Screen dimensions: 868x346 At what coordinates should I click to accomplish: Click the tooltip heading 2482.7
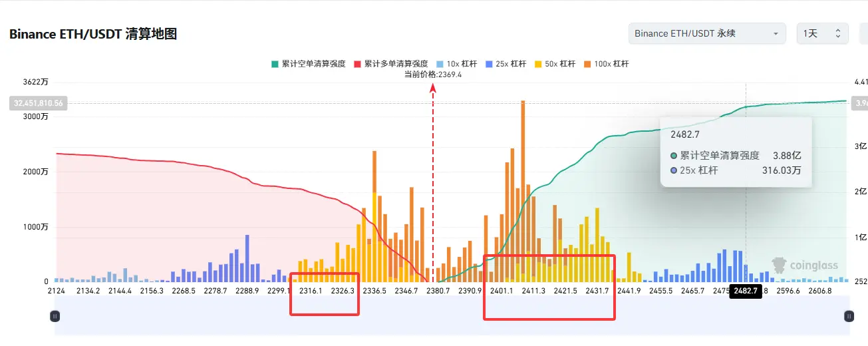click(x=684, y=134)
